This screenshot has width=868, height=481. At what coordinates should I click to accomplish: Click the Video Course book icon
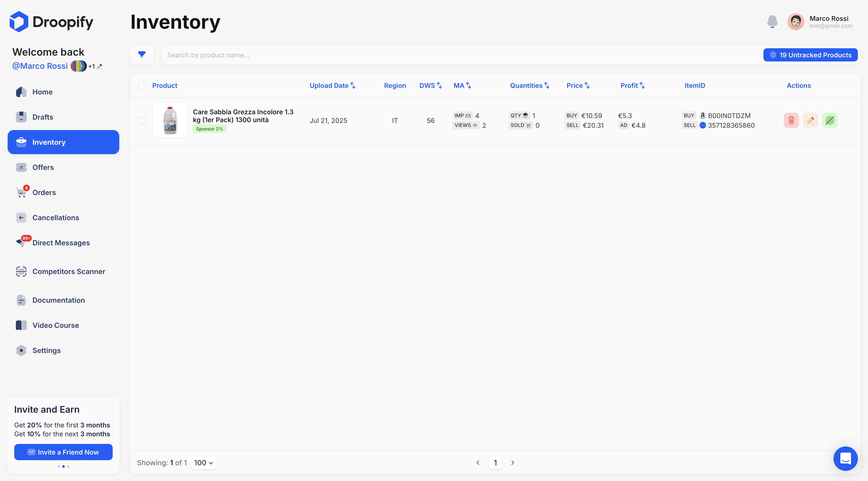[21, 325]
